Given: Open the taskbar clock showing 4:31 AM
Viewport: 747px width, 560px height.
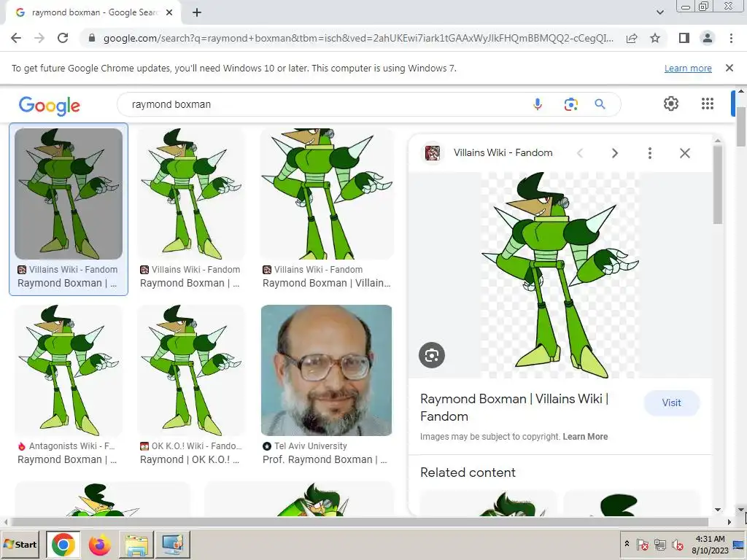Looking at the screenshot, I should point(710,544).
